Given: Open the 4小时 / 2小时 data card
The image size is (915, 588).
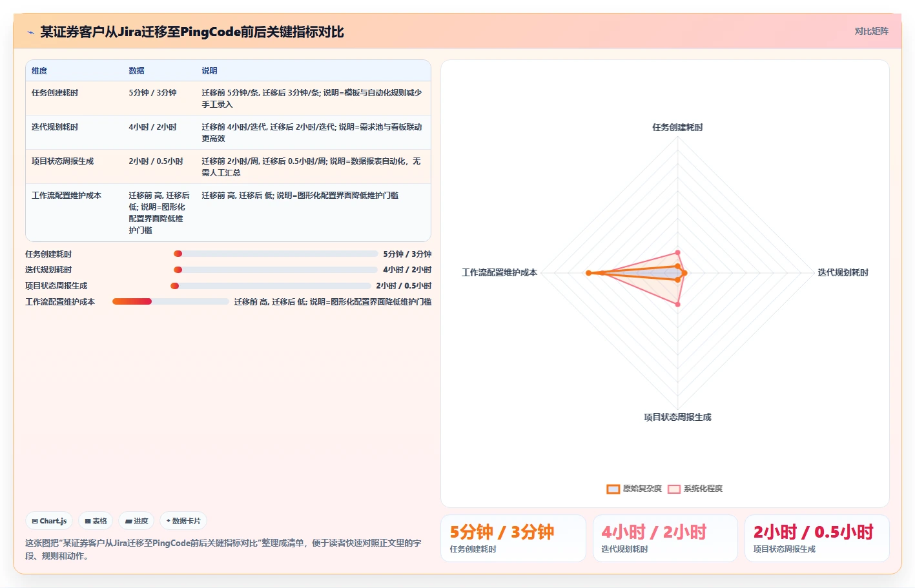Looking at the screenshot, I should coord(665,538).
